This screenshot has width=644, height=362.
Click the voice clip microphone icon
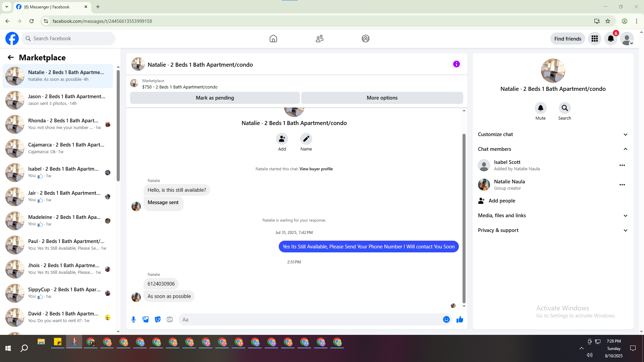[133, 319]
